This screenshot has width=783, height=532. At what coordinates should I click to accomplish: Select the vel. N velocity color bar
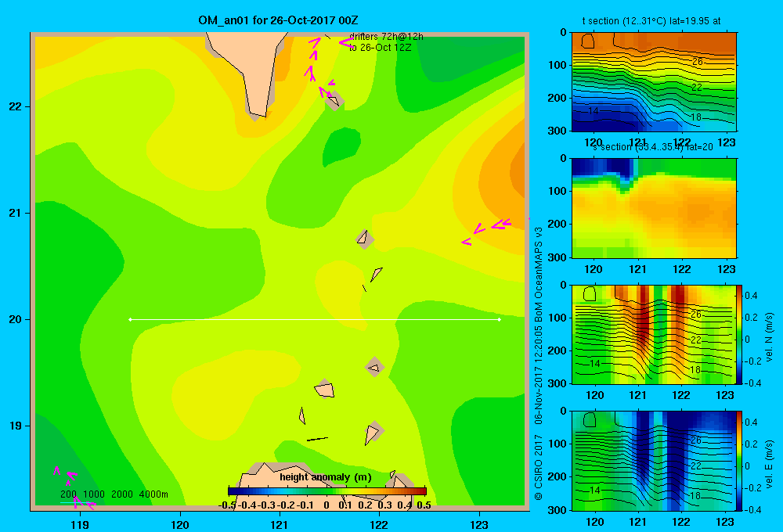[x=740, y=334]
